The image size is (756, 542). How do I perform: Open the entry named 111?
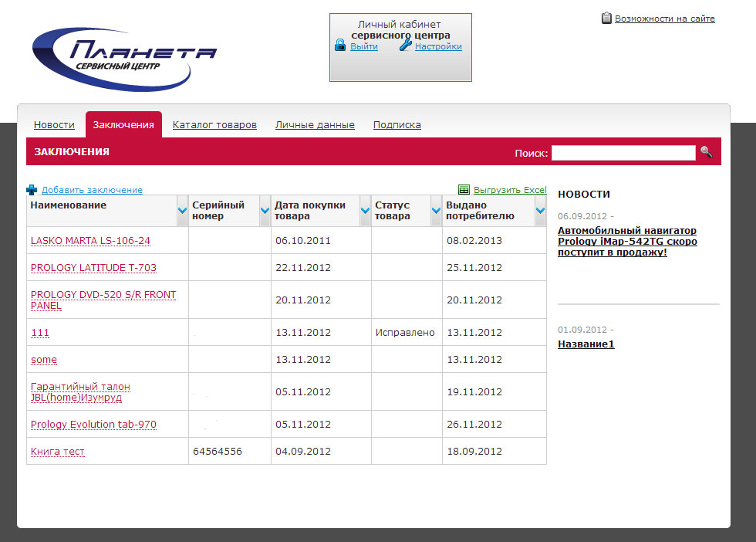(39, 333)
